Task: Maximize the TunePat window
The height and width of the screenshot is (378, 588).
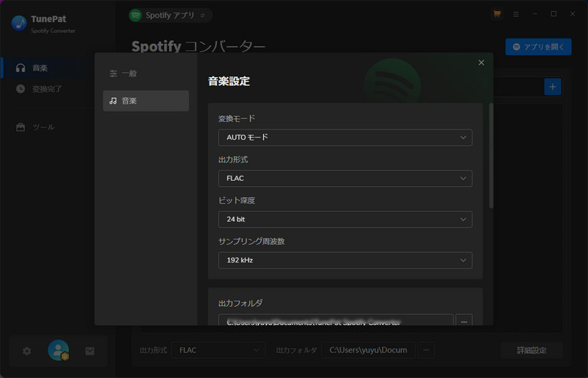Action: tap(553, 14)
